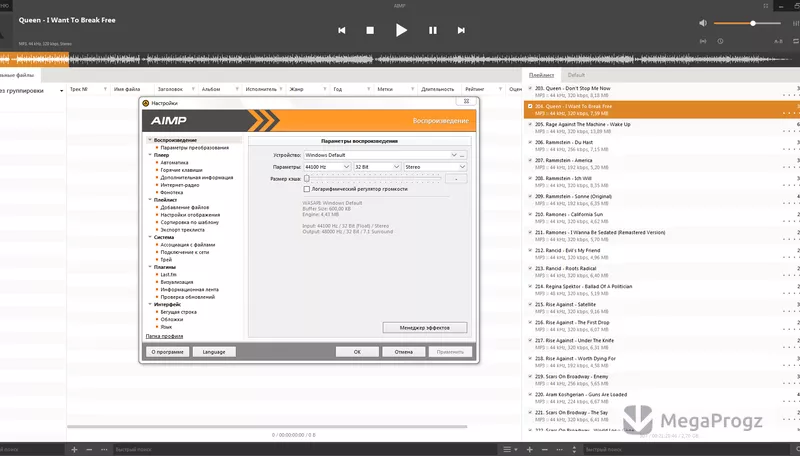Image resolution: width=800 pixels, height=456 pixels.
Task: Open the Stereo channels dropdown
Action: coord(435,167)
